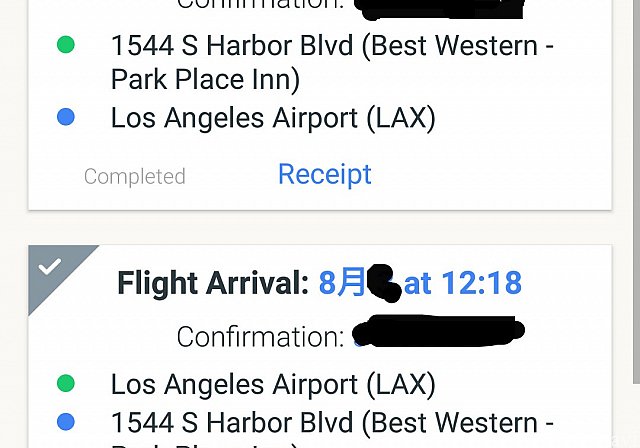The height and width of the screenshot is (448, 640).
Task: Click the partially visible Confirmation label at top
Action: tap(260, 5)
